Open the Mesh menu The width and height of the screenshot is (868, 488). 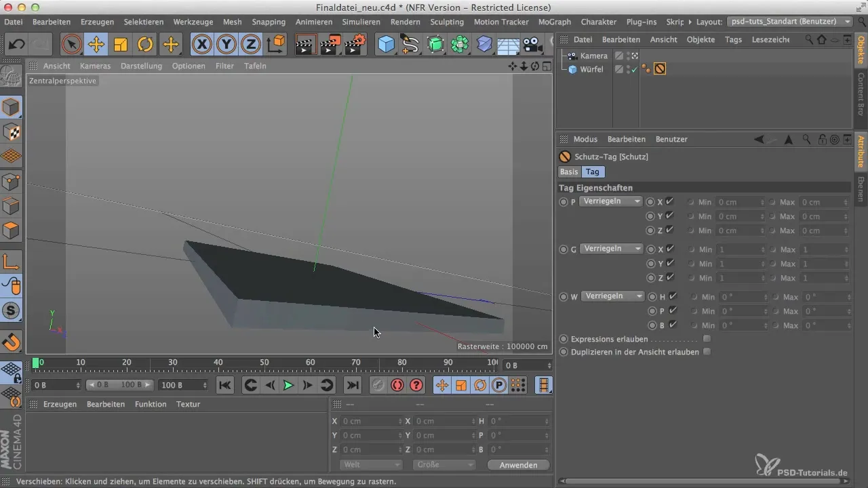(232, 22)
